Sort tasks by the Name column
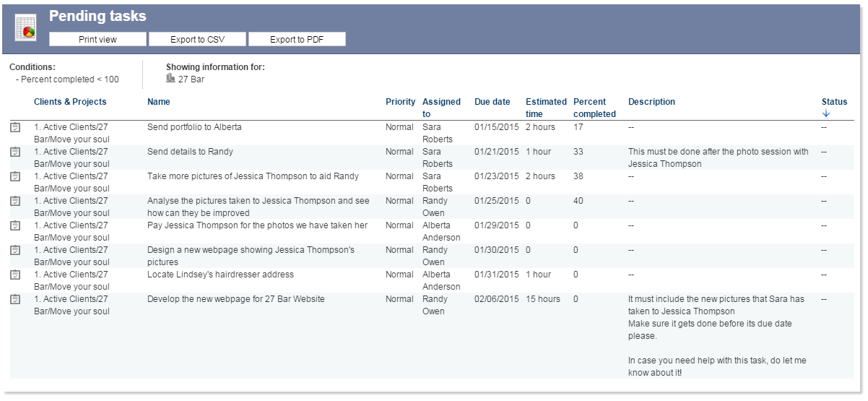 coord(159,102)
